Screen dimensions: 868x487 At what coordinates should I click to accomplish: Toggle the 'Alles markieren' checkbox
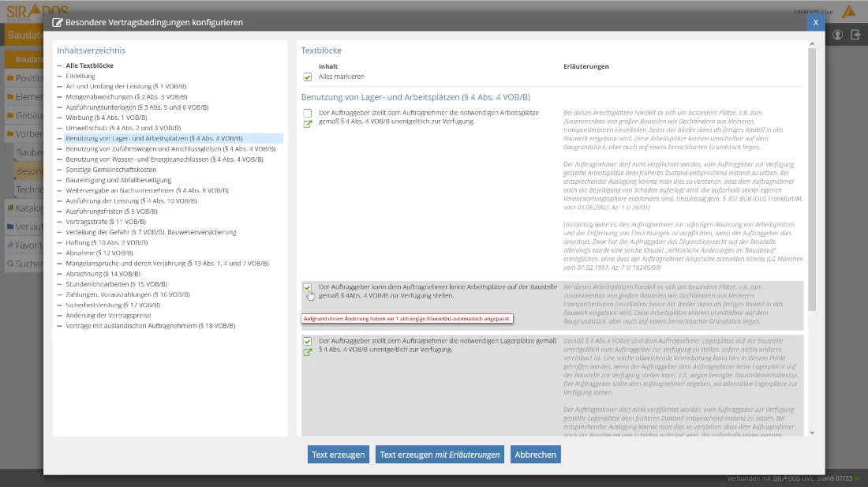(308, 77)
